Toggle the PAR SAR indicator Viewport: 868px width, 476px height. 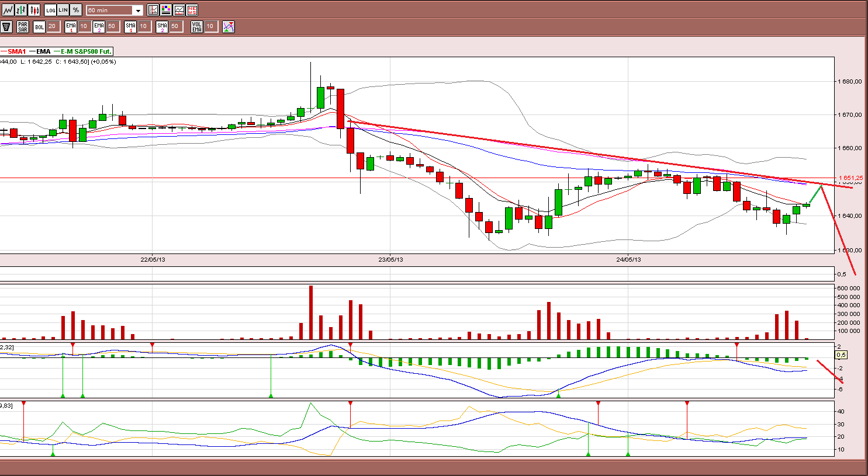[x=23, y=26]
